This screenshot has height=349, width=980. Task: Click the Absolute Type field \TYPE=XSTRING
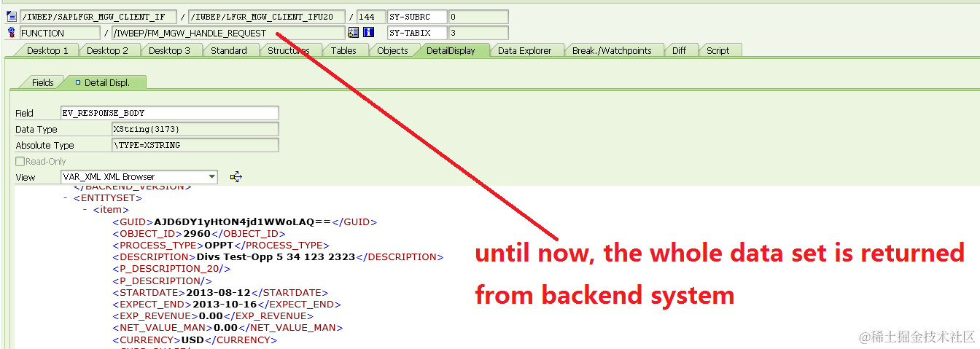(x=195, y=145)
